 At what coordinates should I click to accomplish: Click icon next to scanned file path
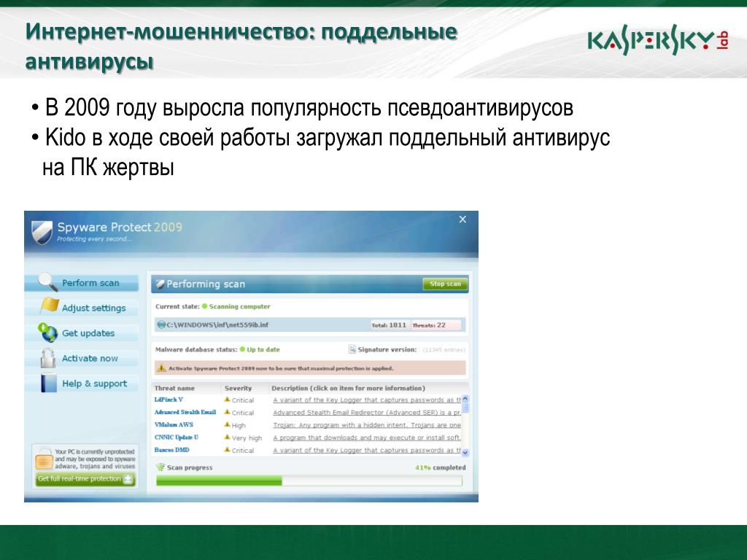click(161, 324)
